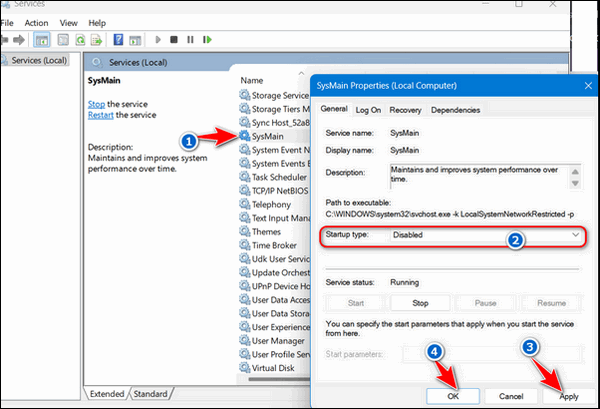Select the SysMain row in services list
Screen dimensions: 600x409
pyautogui.click(x=274, y=136)
